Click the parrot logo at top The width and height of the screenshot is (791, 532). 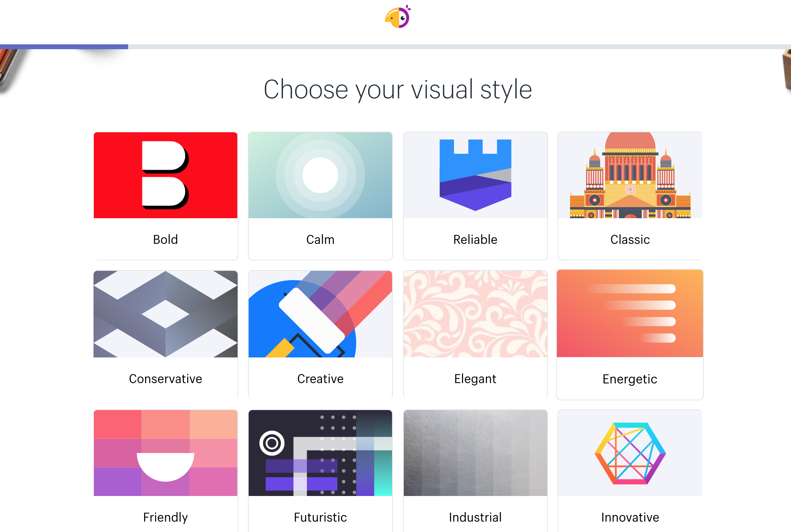398,17
